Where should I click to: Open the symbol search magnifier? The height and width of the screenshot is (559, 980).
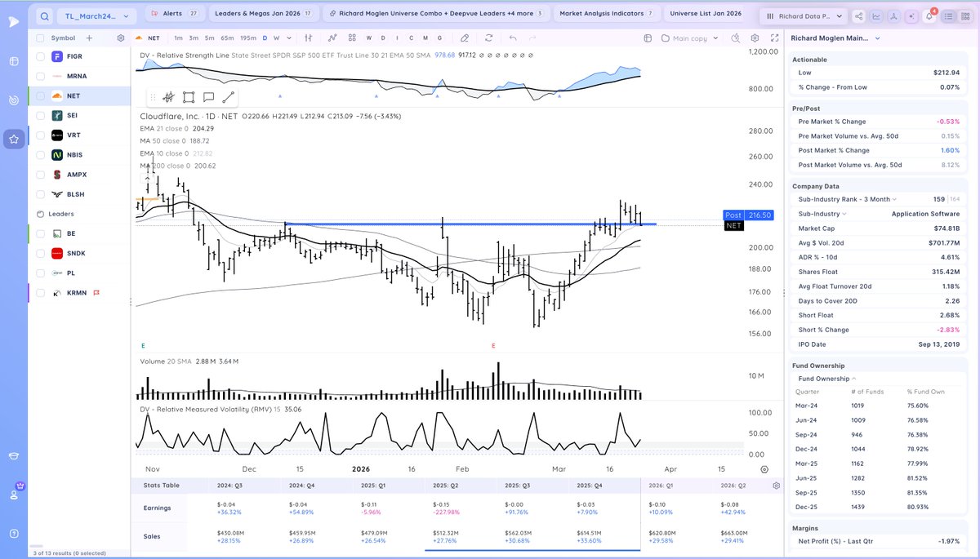tap(44, 16)
